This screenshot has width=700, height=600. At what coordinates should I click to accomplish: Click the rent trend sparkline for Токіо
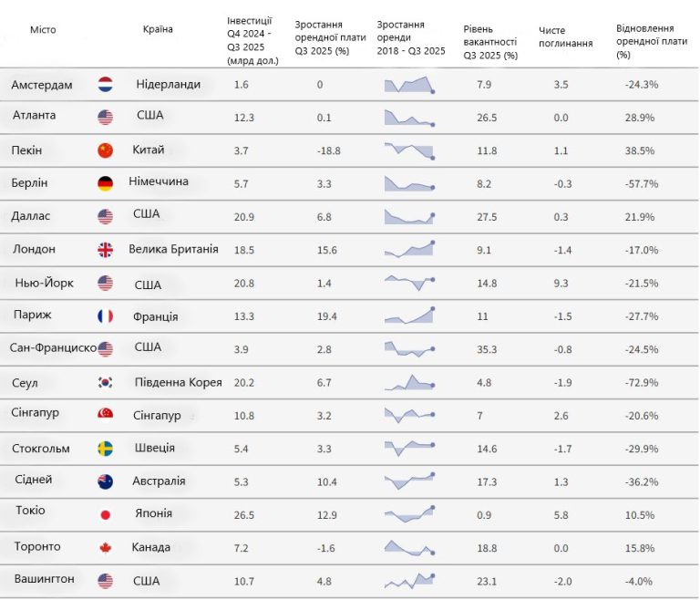[408, 513]
